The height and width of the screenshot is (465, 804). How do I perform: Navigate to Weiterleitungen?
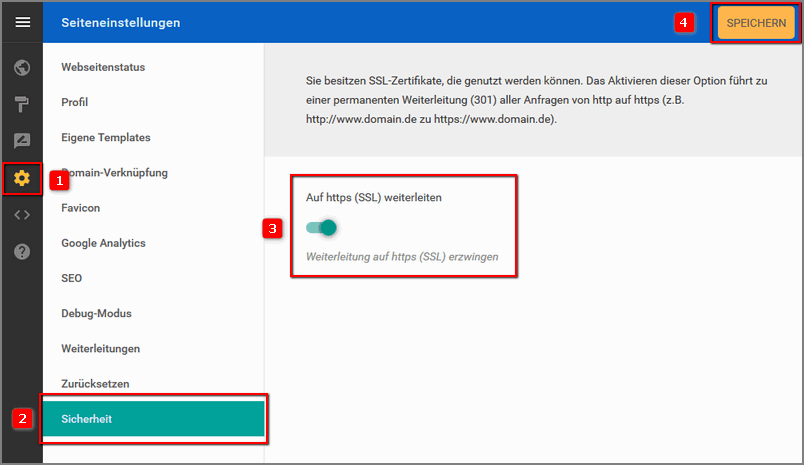100,348
